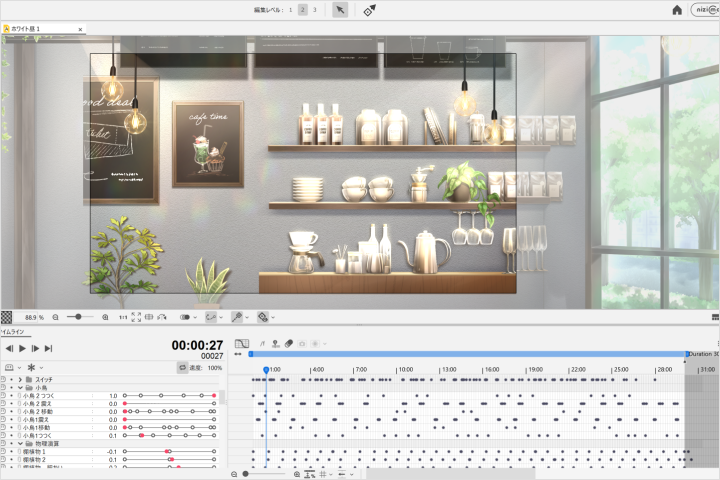Open the graph editor view icon
720x480 pixels.
(x=242, y=344)
